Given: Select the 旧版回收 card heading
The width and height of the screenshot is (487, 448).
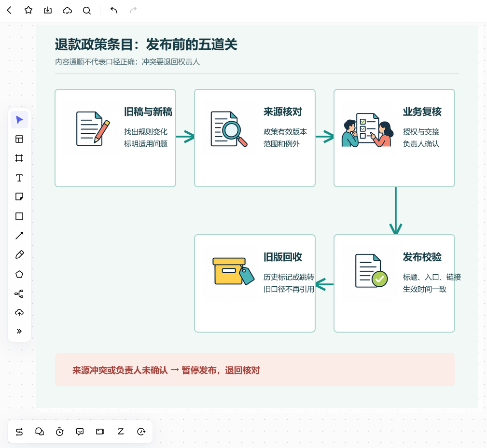Looking at the screenshot, I should (x=283, y=257).
